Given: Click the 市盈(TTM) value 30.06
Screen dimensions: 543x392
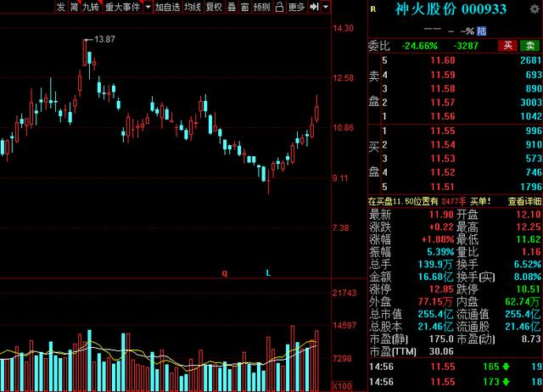Looking at the screenshot, I should pos(441,351).
